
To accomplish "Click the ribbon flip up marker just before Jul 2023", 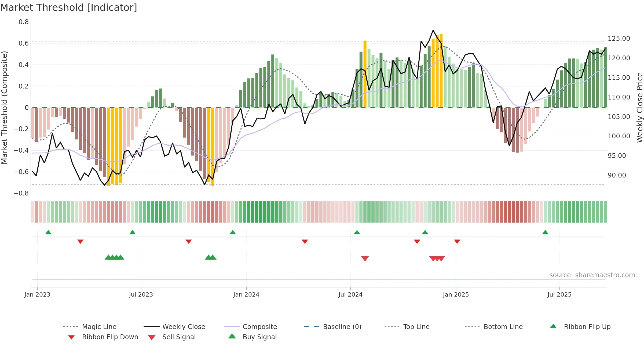I will [133, 232].
